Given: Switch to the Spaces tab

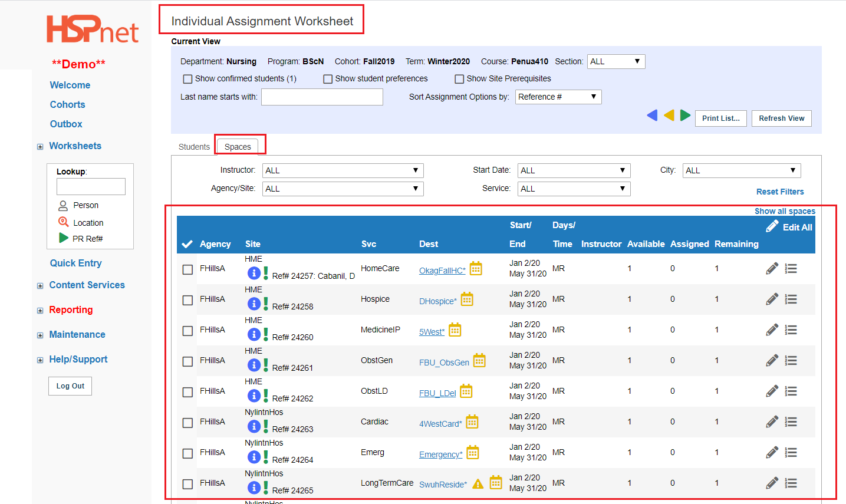Looking at the screenshot, I should [238, 147].
